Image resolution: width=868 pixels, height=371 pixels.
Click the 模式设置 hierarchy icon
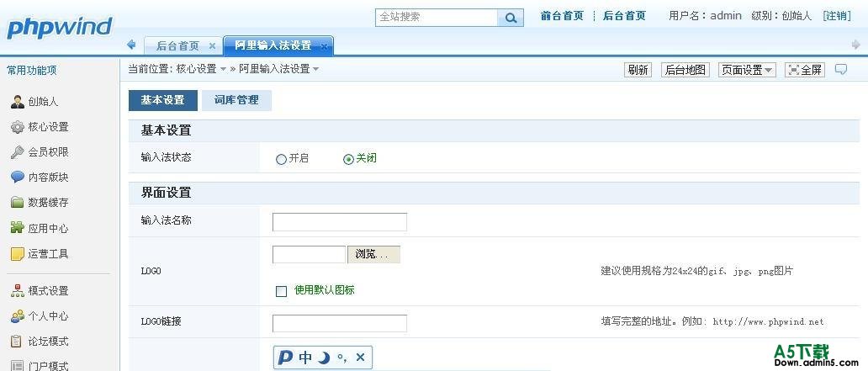click(18, 291)
